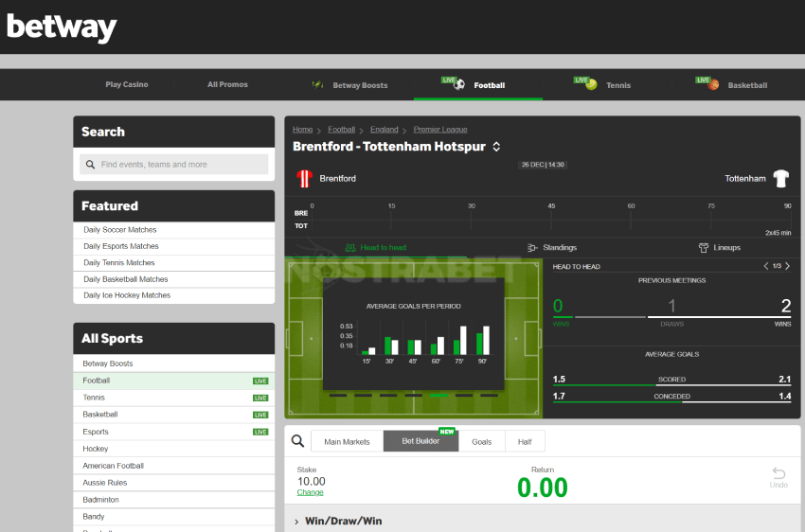Image resolution: width=805 pixels, height=532 pixels.
Task: Select the Main Markets tab
Action: (x=347, y=442)
